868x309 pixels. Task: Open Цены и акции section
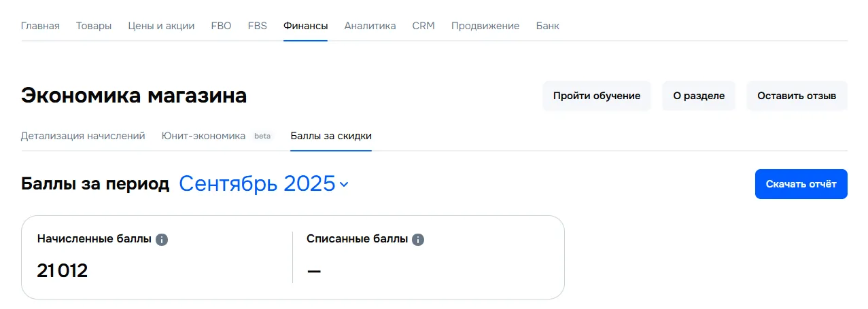161,26
